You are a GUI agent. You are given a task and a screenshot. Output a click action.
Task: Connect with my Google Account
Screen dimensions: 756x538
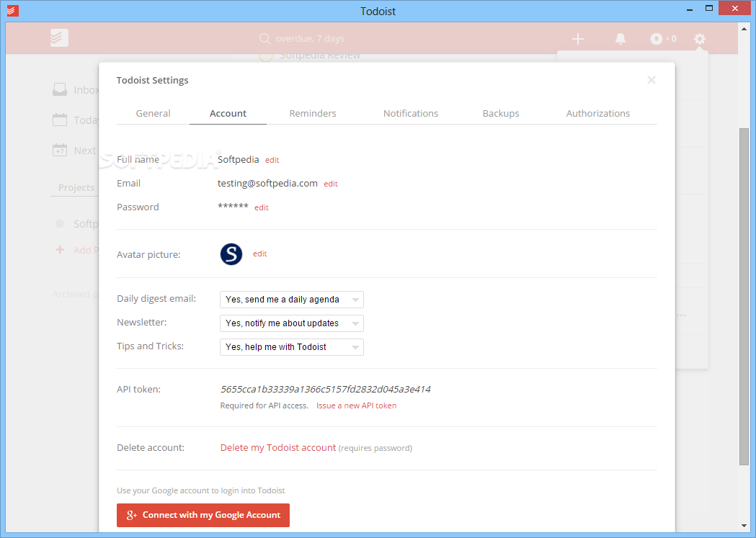203,515
